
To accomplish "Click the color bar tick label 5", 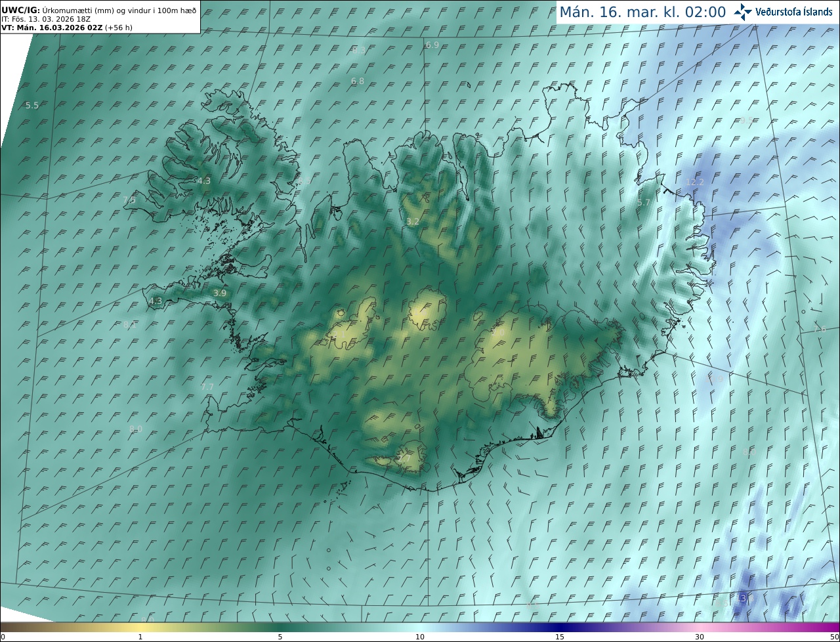I will coord(280,637).
